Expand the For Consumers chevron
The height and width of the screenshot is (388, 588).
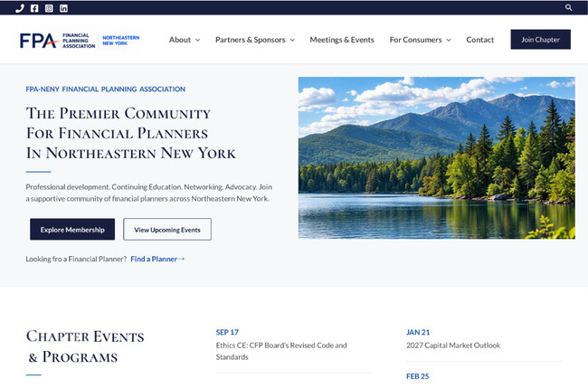[x=449, y=40]
